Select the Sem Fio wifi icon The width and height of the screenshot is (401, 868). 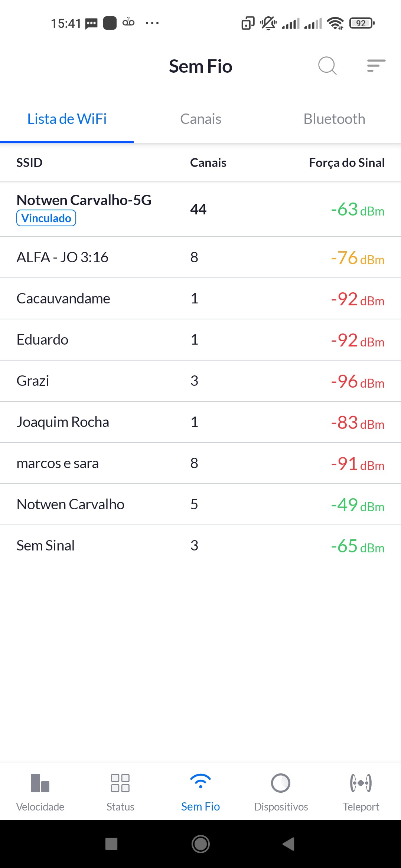pos(200,782)
